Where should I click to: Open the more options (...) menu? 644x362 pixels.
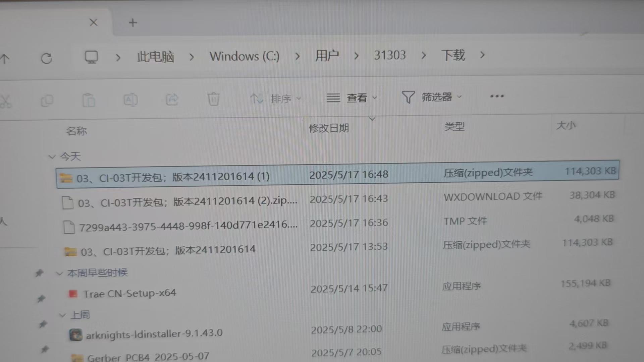[x=496, y=97]
